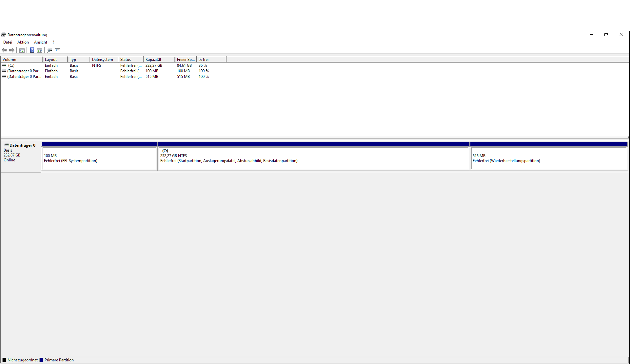Select the Wiederherstellungspartition 515 MB block
This screenshot has height=364, width=630.
549,158
